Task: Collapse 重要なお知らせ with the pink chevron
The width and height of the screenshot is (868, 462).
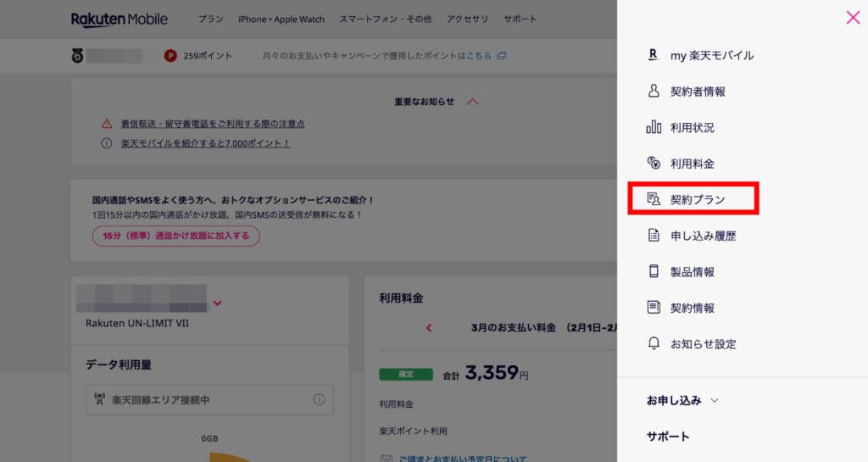Action: (473, 102)
